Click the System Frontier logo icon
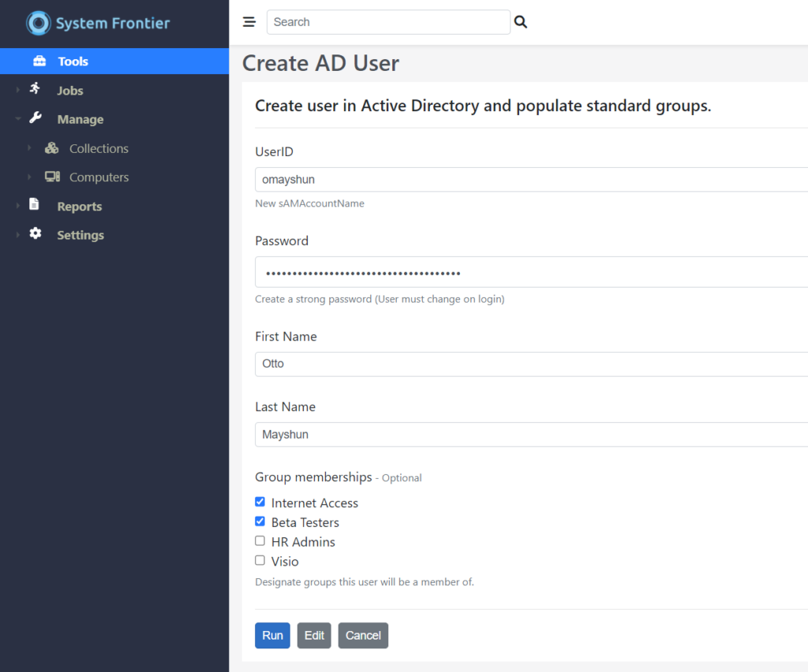 (38, 23)
